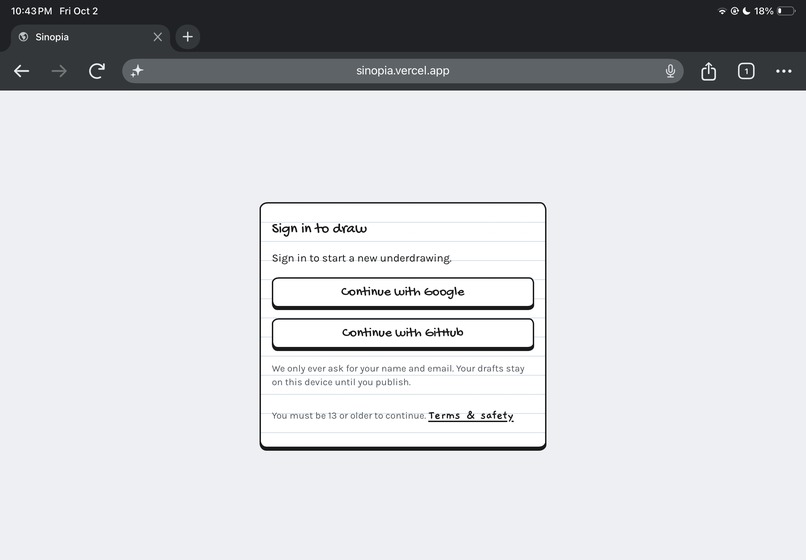Image resolution: width=806 pixels, height=560 pixels.
Task: Tap the Fri Oct 2 date
Action: tap(79, 11)
